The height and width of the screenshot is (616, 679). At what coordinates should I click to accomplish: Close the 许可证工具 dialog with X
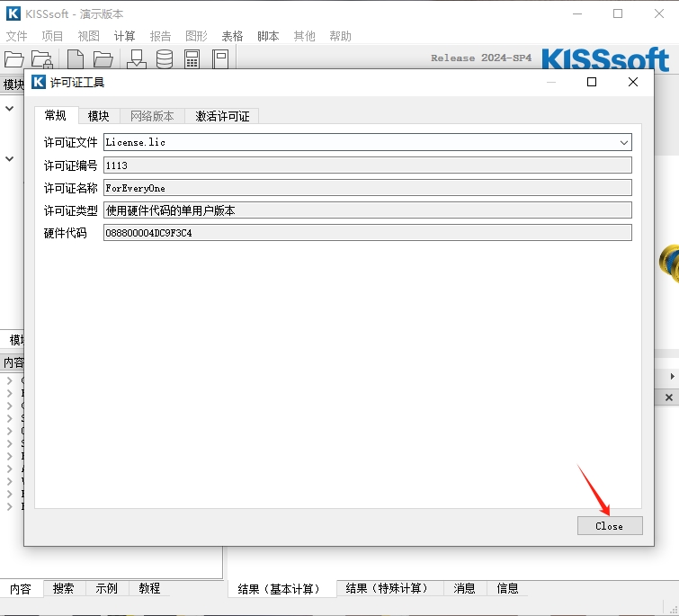pos(632,82)
